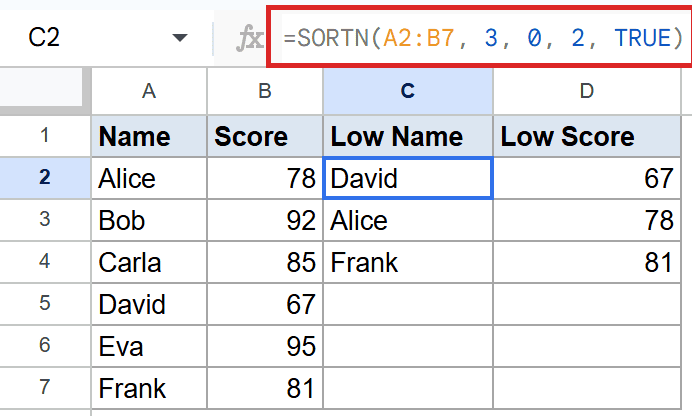The height and width of the screenshot is (416, 692).
Task: Select column C header
Action: (x=408, y=91)
